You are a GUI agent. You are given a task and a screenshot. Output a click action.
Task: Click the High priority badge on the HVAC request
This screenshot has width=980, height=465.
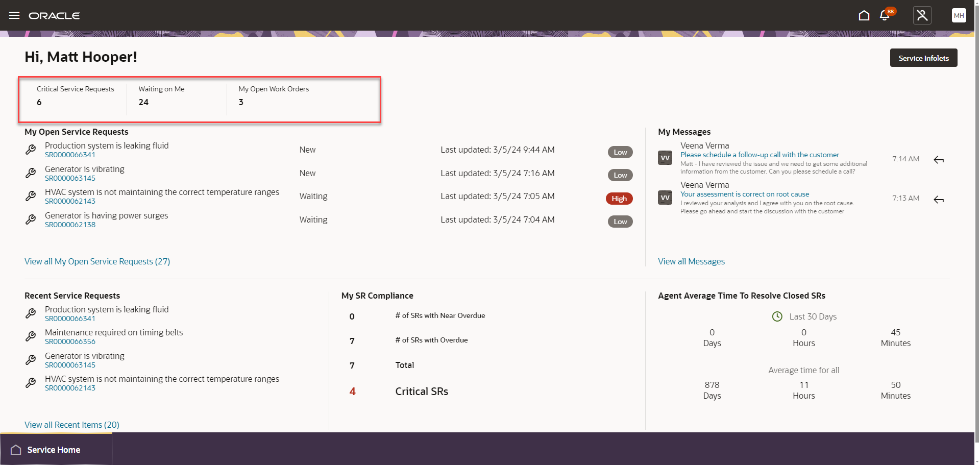click(x=619, y=199)
